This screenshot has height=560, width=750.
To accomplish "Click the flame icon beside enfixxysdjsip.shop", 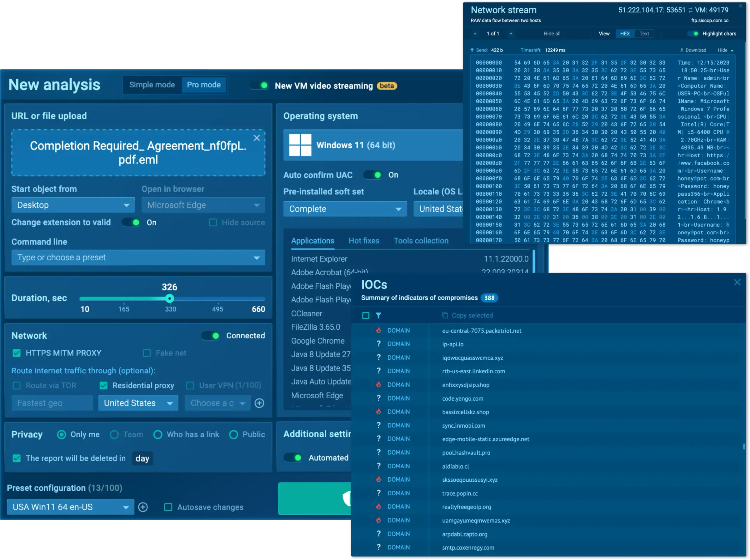I will tap(378, 385).
